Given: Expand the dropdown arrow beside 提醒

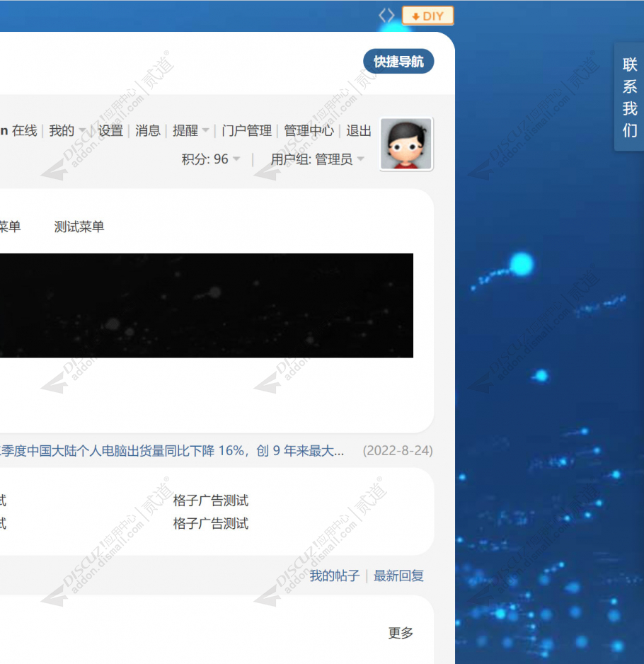Looking at the screenshot, I should (205, 130).
